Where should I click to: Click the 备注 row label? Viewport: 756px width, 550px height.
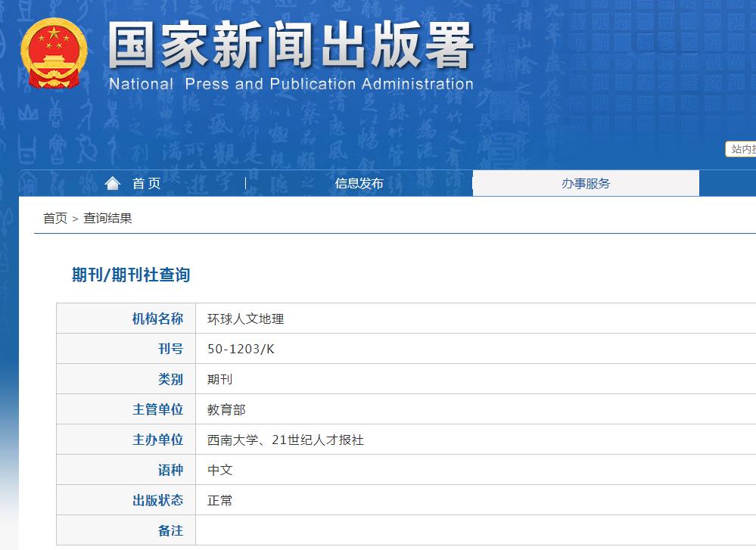[x=170, y=530]
